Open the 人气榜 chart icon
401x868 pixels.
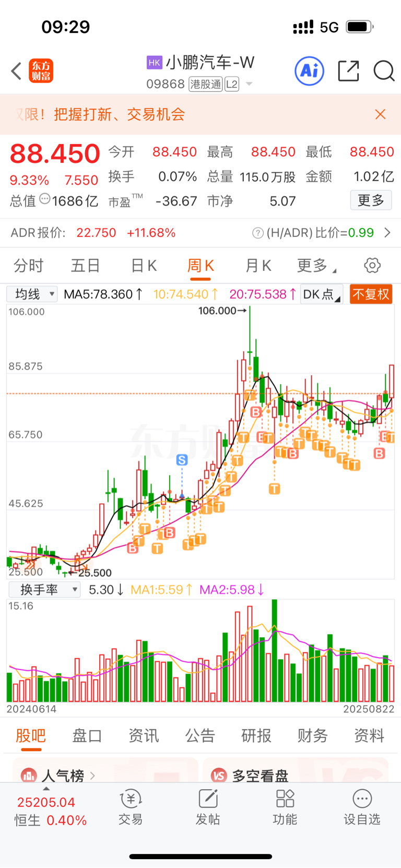(x=28, y=776)
